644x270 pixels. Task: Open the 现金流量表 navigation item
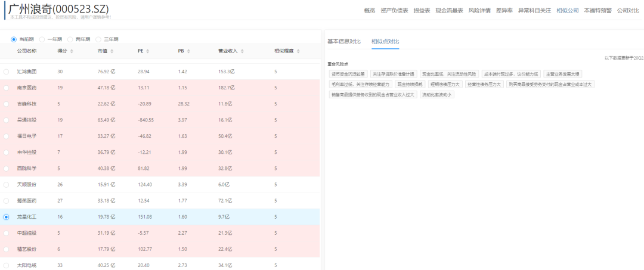(450, 11)
